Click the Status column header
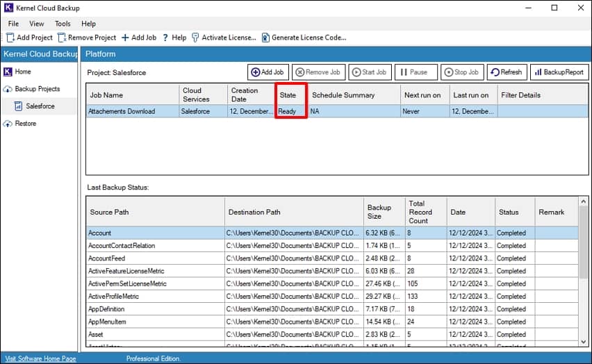 click(515, 212)
